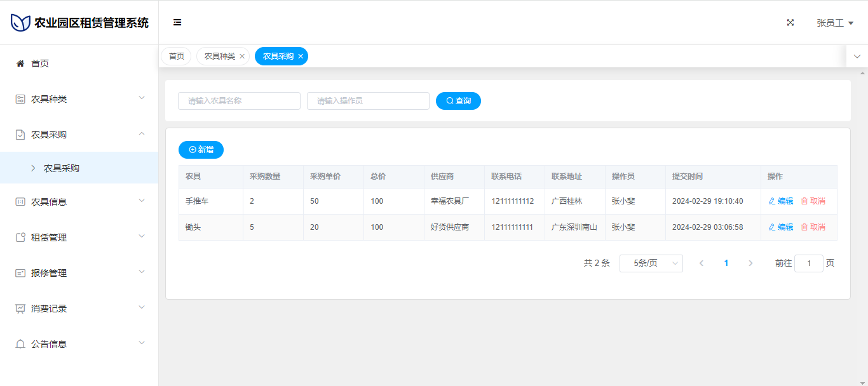Switch to the 首页 tab

tap(176, 57)
